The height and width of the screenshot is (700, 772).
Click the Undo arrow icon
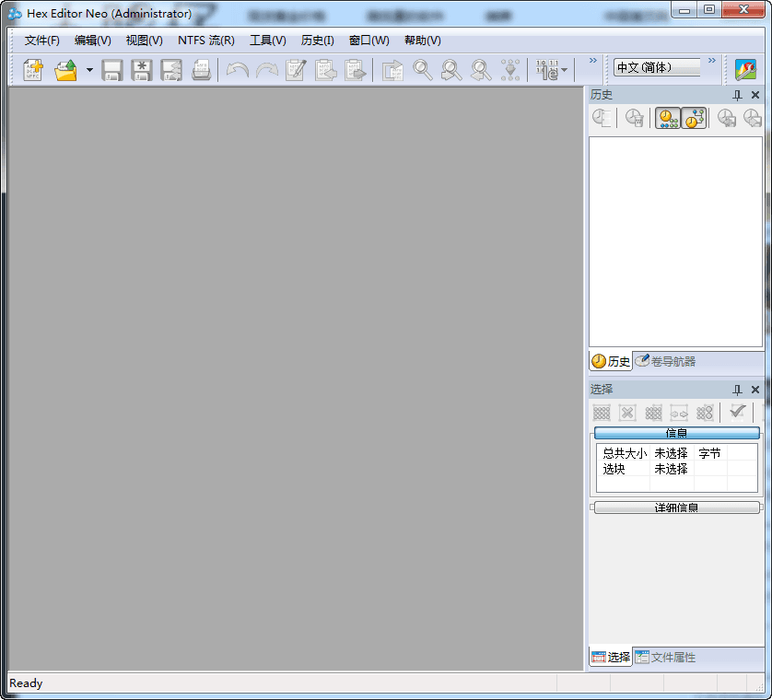coord(237,70)
